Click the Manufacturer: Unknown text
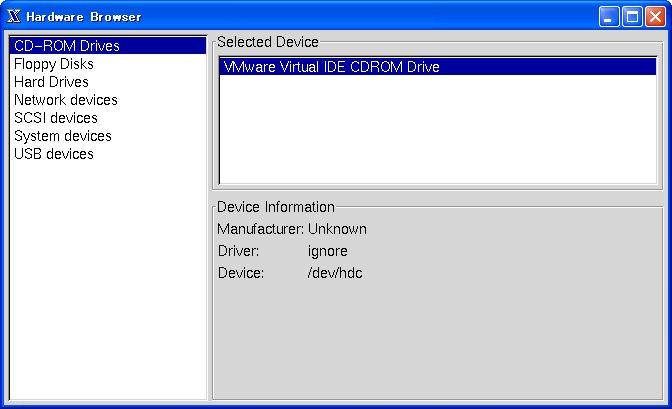The image size is (672, 409). (291, 229)
